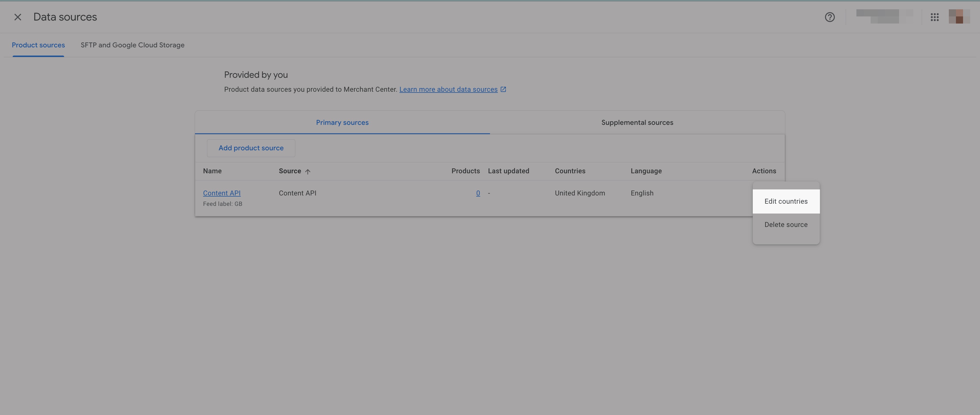Screen dimensions: 980x415
Task: Click the English language cell
Action: click(642, 194)
